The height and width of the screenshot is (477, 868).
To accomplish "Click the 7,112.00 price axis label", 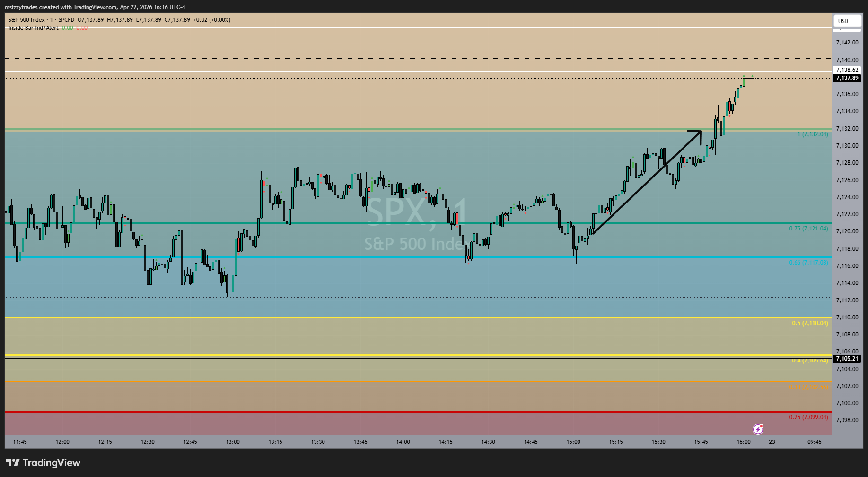I will (847, 300).
